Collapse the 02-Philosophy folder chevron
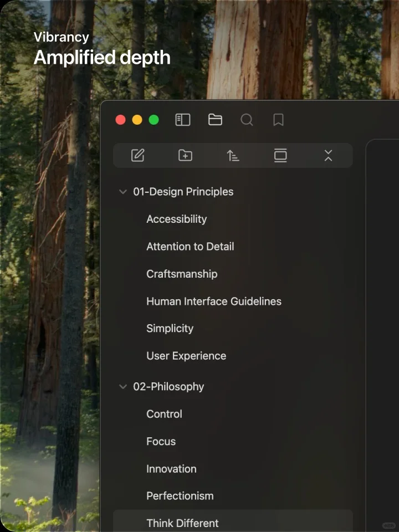The height and width of the screenshot is (532, 399). (x=123, y=386)
